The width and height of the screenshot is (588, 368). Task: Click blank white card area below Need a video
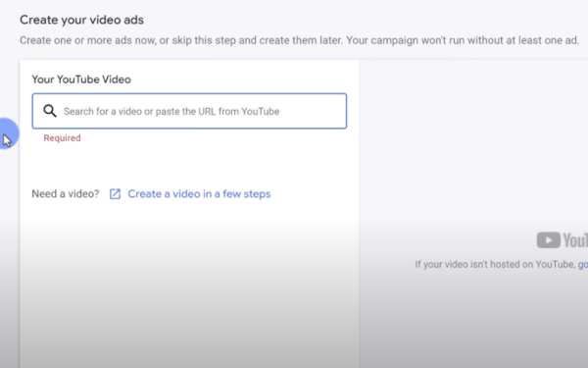pyautogui.click(x=189, y=282)
